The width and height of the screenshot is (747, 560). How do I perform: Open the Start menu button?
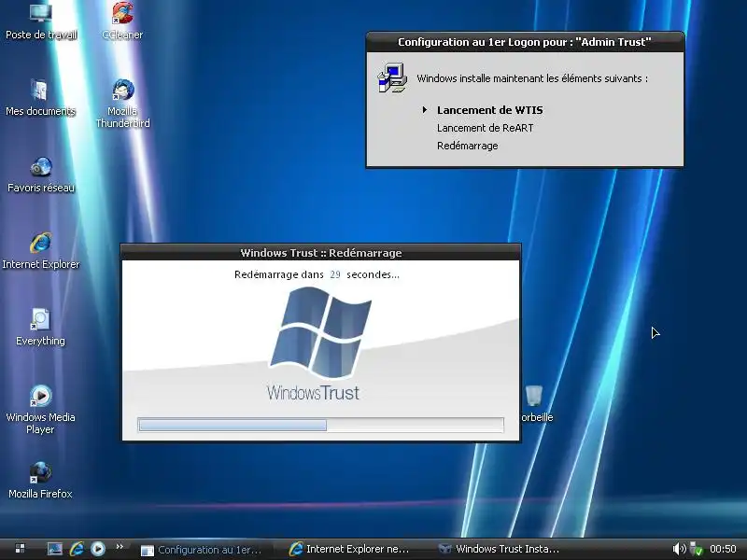20,549
